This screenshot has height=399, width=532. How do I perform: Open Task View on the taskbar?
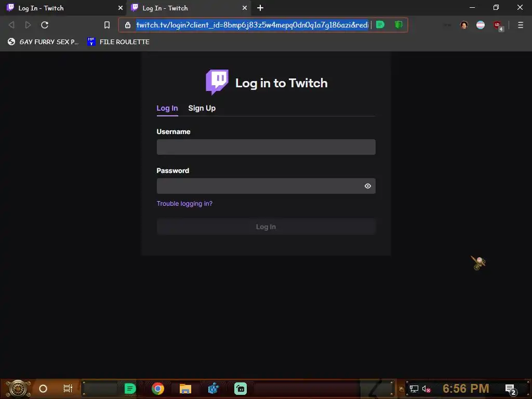point(68,389)
